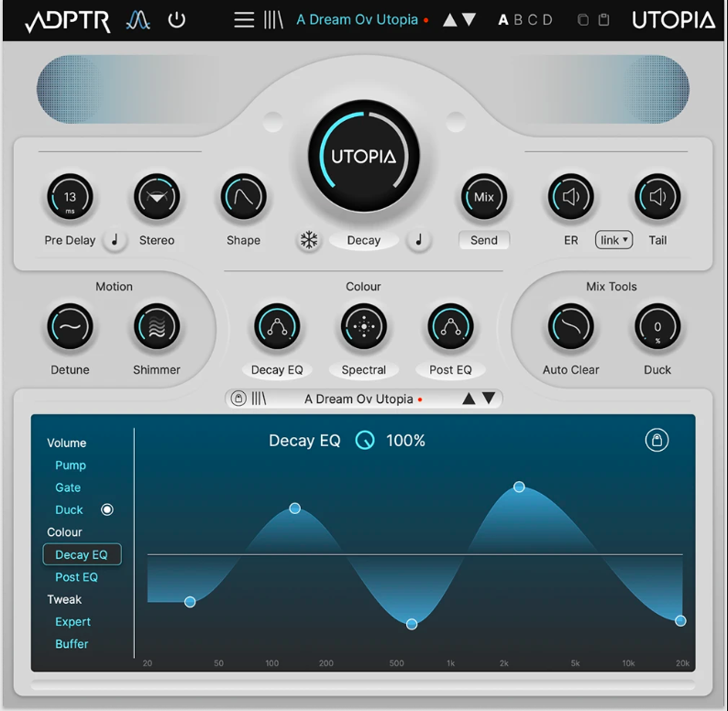Image resolution: width=728 pixels, height=711 pixels.
Task: Click the high shelf EQ node at 20k
Action: pos(680,620)
